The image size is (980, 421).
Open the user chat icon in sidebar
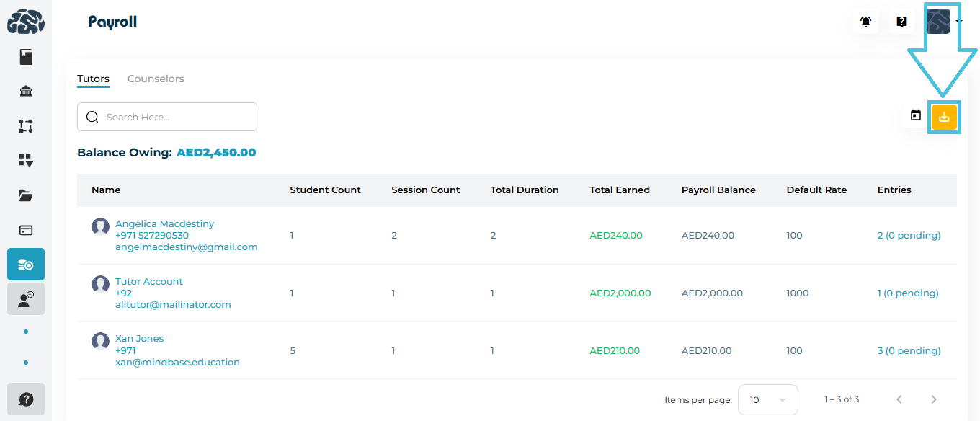(x=26, y=299)
